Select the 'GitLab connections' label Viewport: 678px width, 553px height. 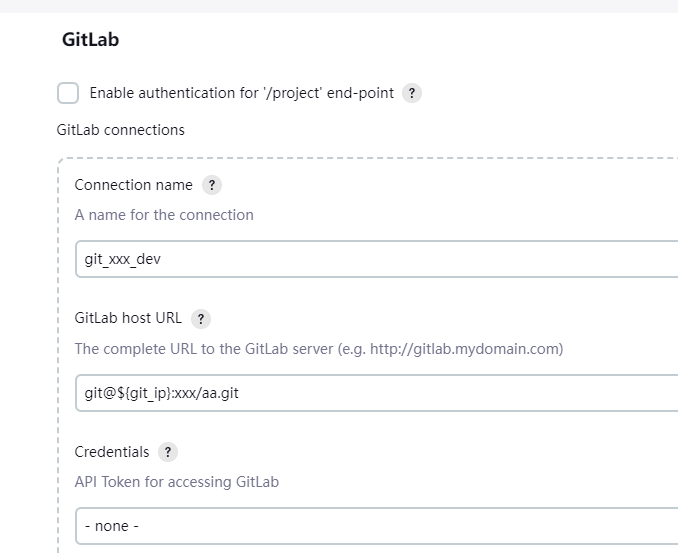point(121,130)
